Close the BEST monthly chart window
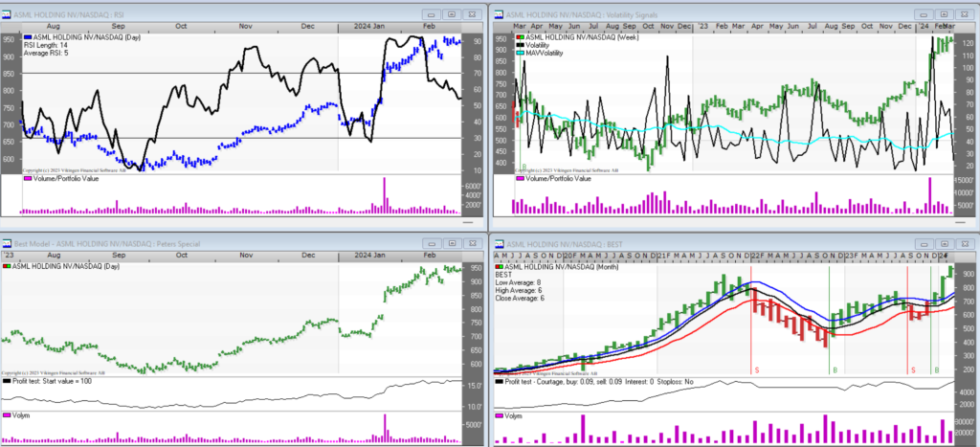980x447 pixels. coord(966,244)
